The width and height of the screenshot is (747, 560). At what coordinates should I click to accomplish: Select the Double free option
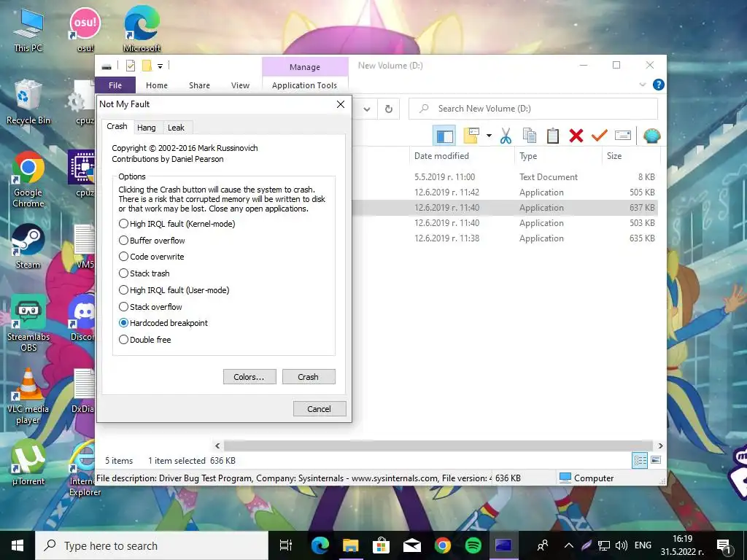(144, 340)
